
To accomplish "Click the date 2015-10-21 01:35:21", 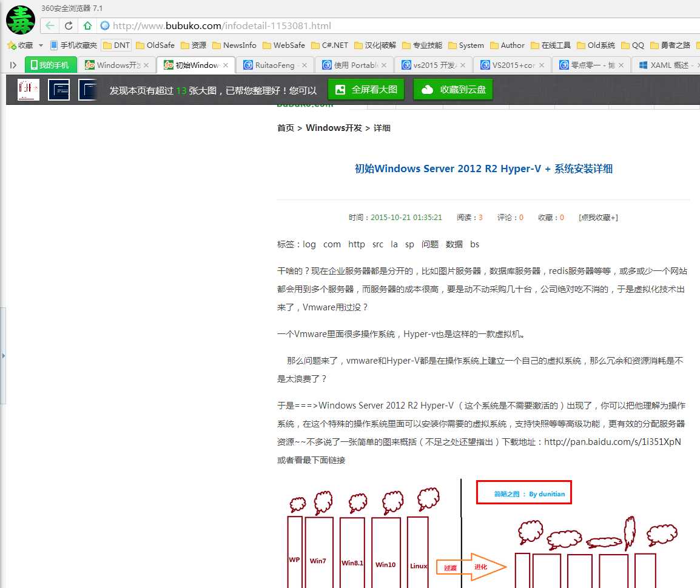I will [x=406, y=218].
